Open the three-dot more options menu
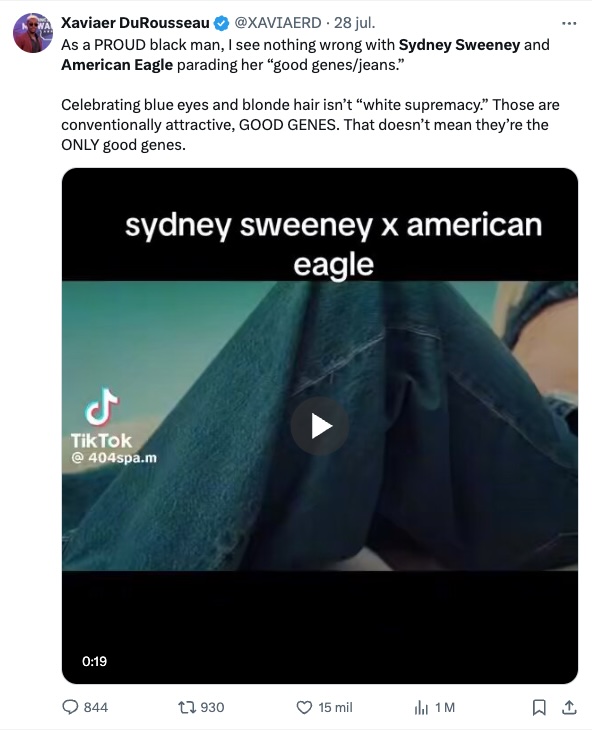This screenshot has height=732, width=592. coord(569,23)
